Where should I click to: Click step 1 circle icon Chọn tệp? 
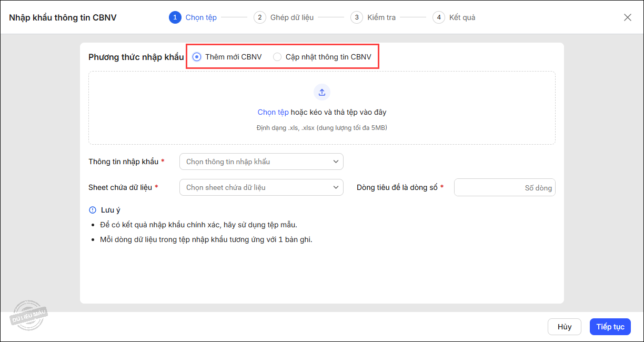(175, 17)
